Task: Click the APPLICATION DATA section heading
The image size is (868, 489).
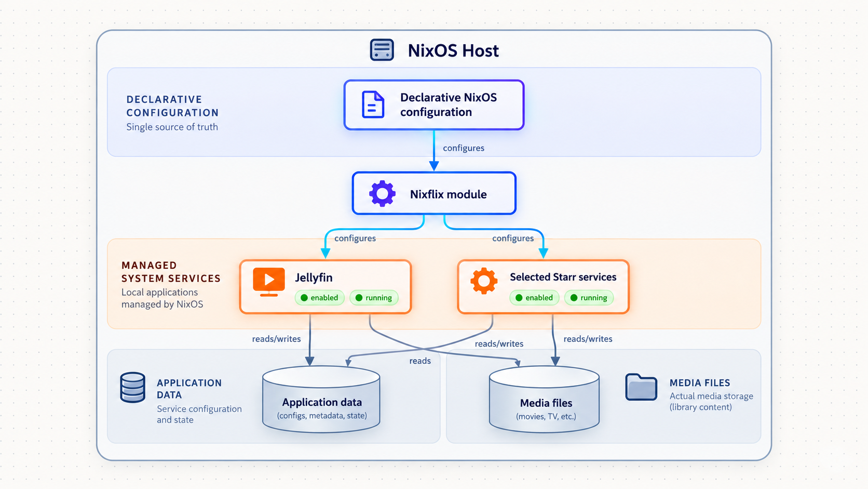Action: click(x=189, y=389)
